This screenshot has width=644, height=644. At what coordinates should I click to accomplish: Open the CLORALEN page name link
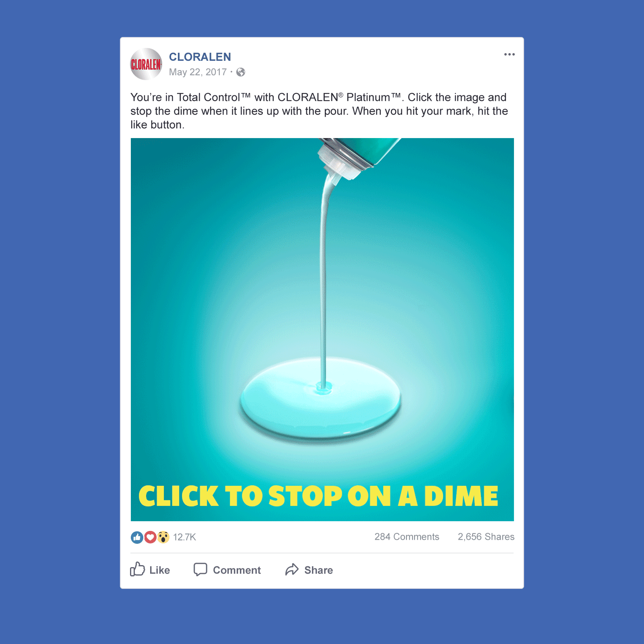pyautogui.click(x=200, y=57)
